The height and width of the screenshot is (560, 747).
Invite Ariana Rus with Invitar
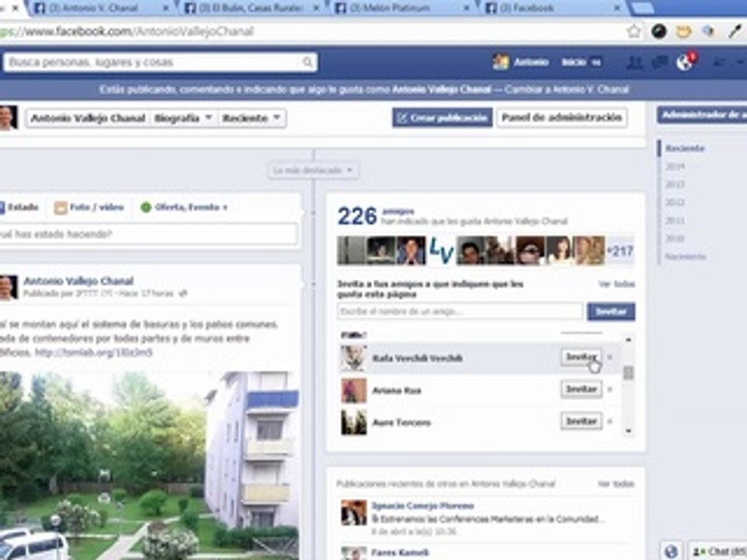(581, 390)
